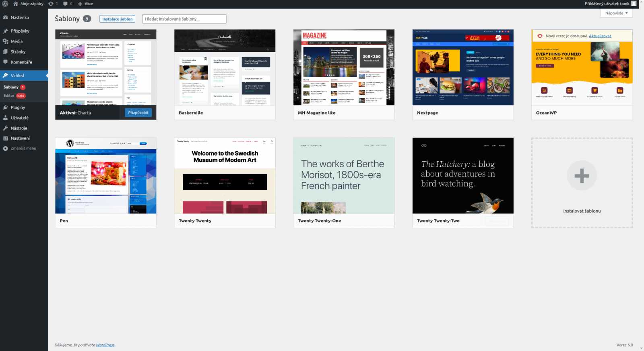Expand the Nápověda help dropdown
Viewport: 644px width, 351px height.
point(616,13)
